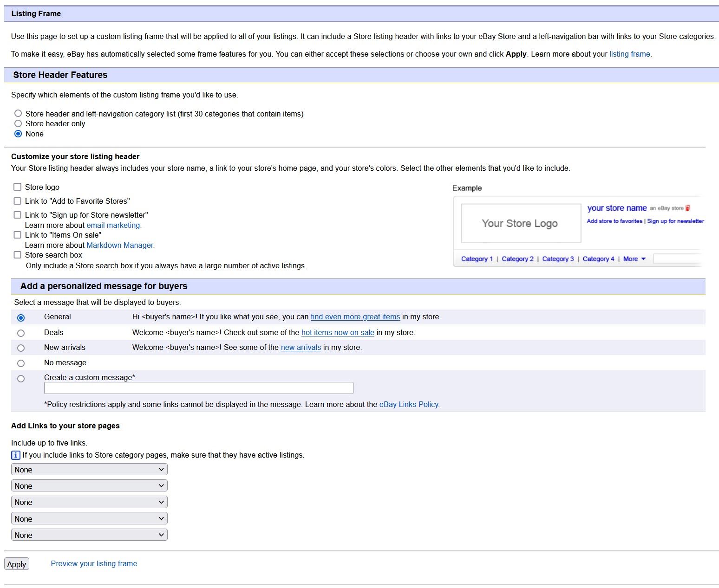Enable Link to "Items On sale" checkbox
719x588 pixels.
tap(18, 235)
